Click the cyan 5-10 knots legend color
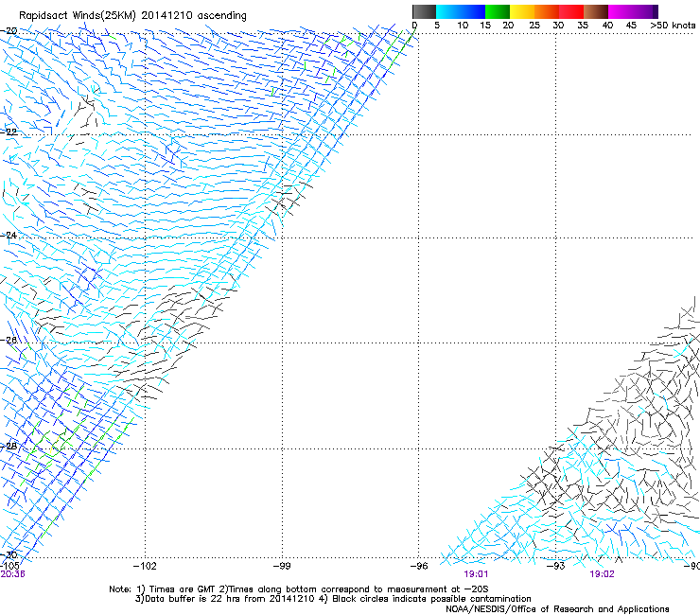Screen dimensions: 700x615 [448, 11]
